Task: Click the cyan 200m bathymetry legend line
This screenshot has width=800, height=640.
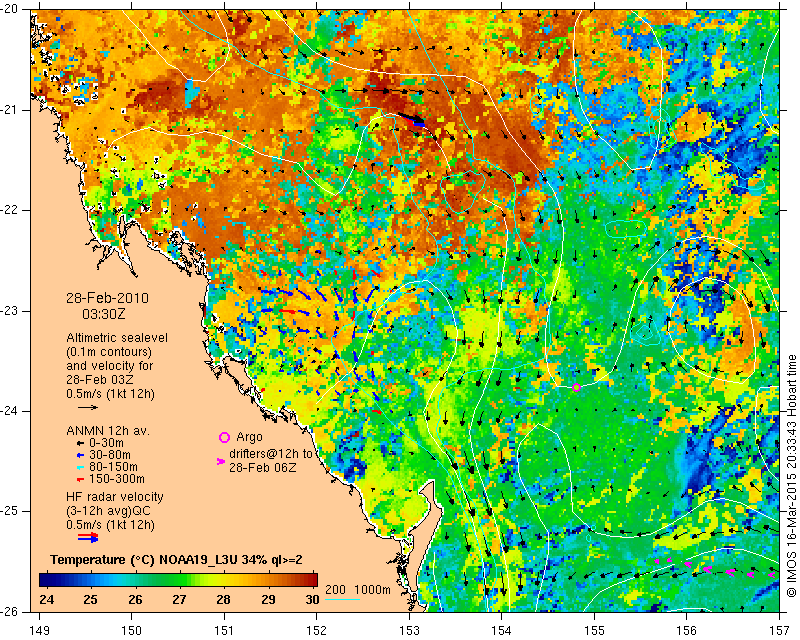Action: 342,599
